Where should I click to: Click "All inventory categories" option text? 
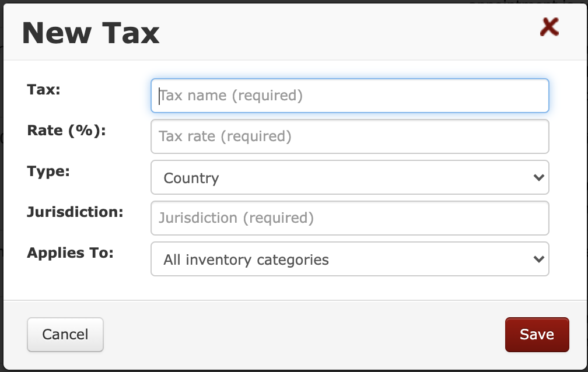pos(246,259)
